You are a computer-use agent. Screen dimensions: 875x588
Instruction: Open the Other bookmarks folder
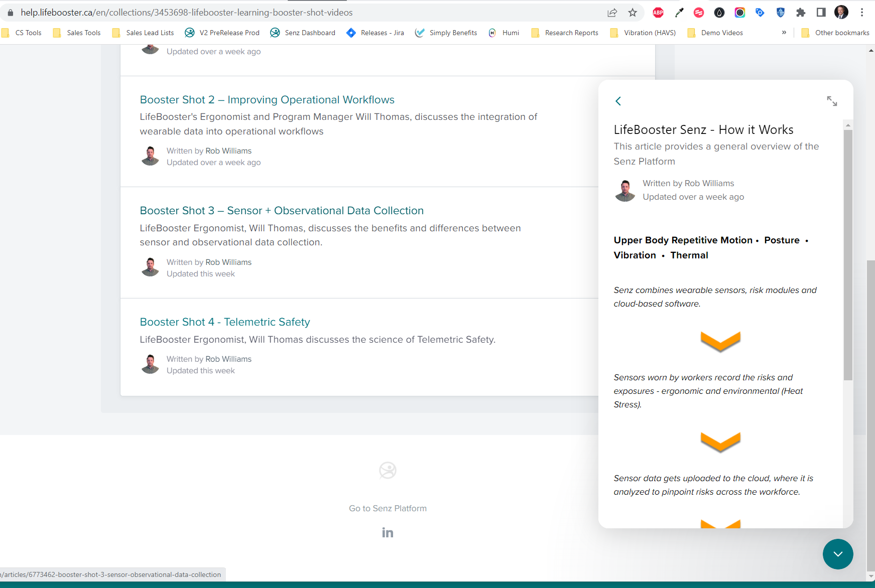[836, 33]
